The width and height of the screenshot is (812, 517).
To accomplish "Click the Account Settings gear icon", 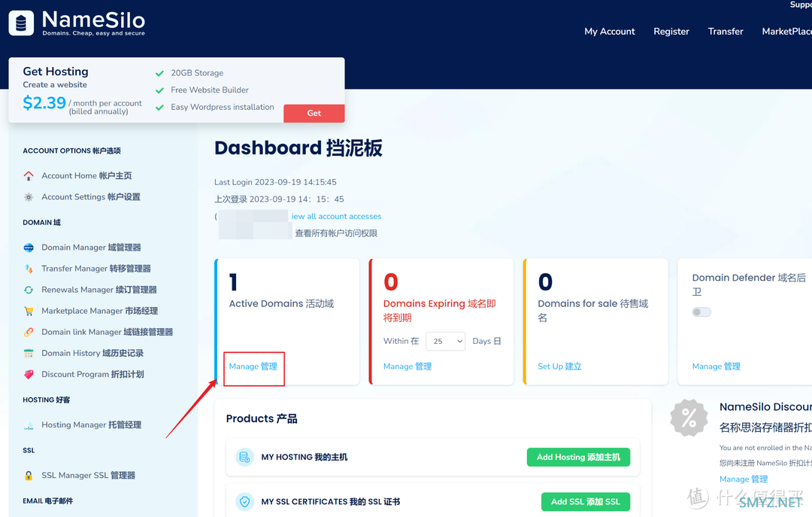I will coord(29,197).
